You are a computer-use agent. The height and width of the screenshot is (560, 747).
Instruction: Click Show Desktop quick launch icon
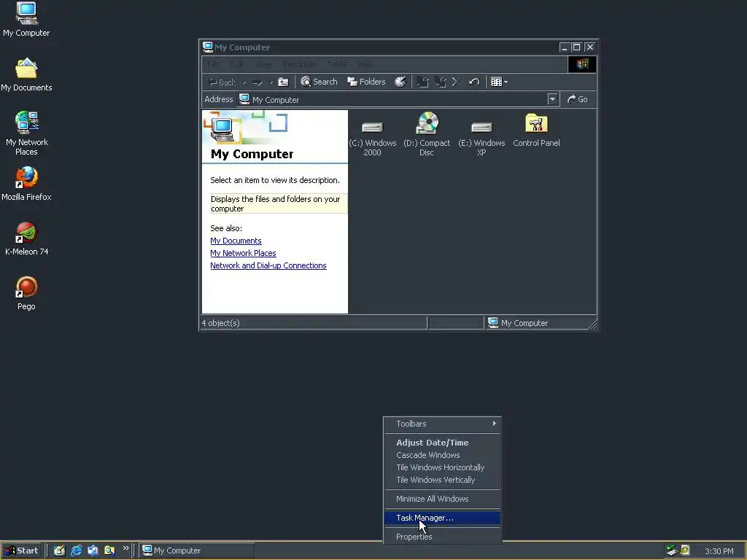59,551
